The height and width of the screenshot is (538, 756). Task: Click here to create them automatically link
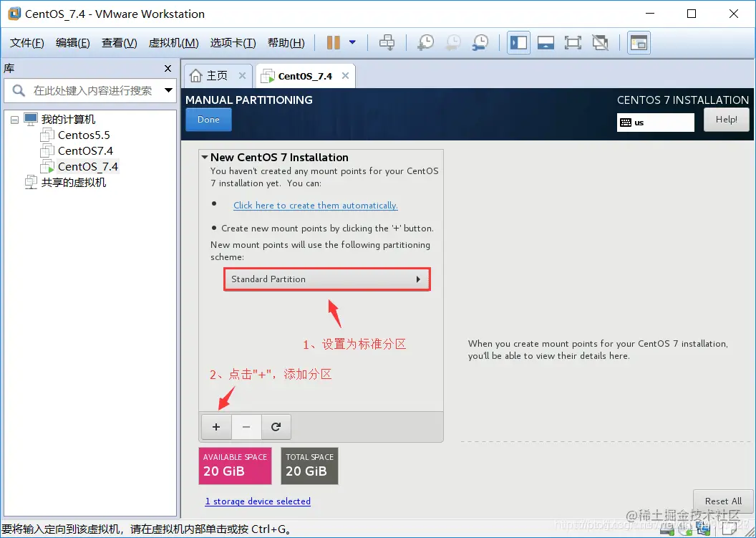click(315, 206)
